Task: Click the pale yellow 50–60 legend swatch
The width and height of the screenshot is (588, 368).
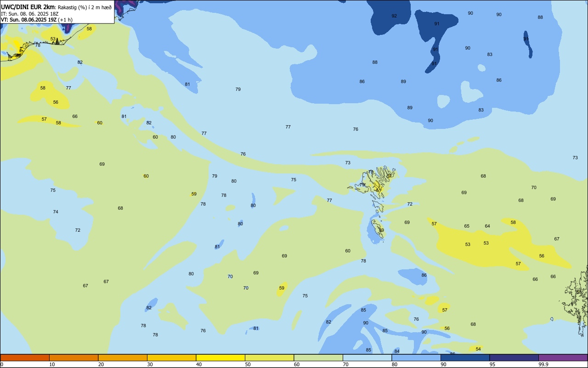Action: (x=269, y=357)
